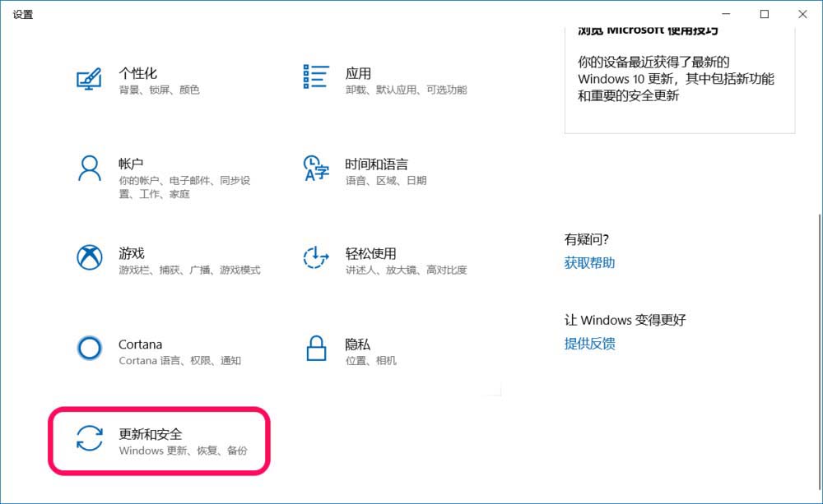Click the 游戏 Xbox logo icon
The image size is (823, 504).
89,258
